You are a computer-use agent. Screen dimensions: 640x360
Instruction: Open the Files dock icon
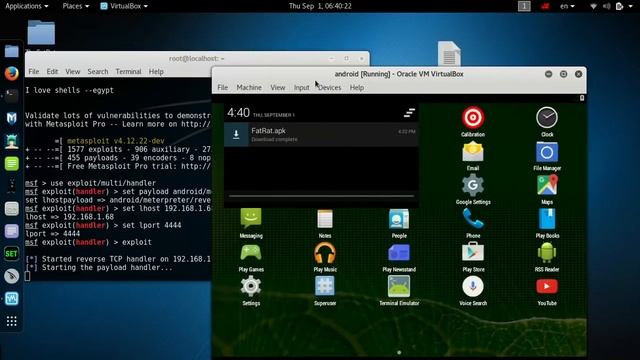11,51
